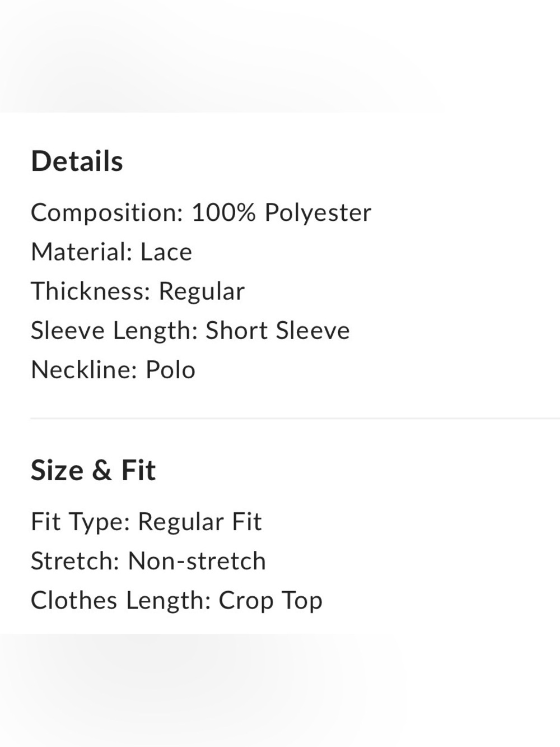Click the divider line between sections
The width and height of the screenshot is (560, 747).
295,418
